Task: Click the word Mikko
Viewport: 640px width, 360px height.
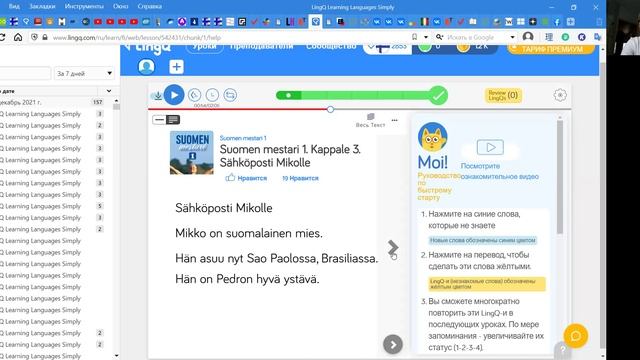Action: (x=191, y=233)
